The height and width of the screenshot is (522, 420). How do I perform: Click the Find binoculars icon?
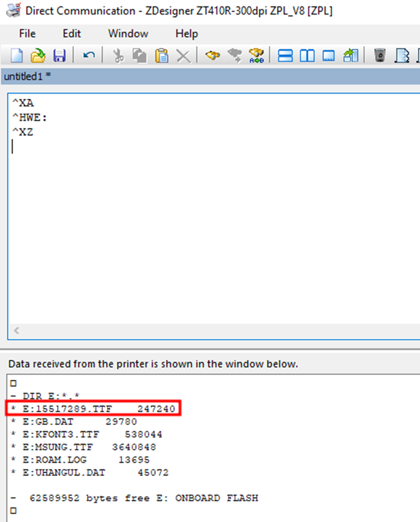[x=213, y=55]
